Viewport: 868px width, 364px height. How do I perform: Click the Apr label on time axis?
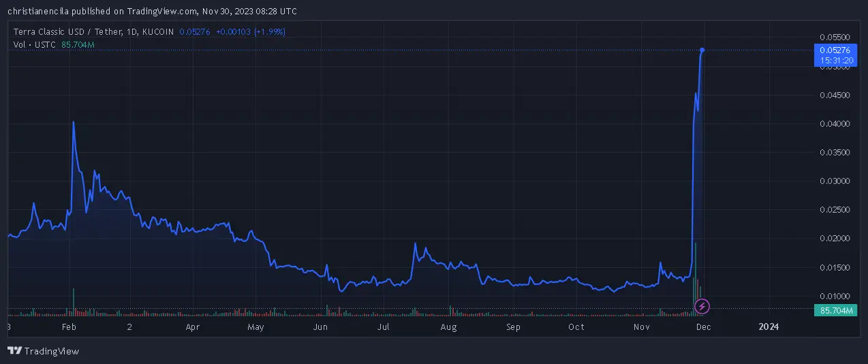(193, 327)
